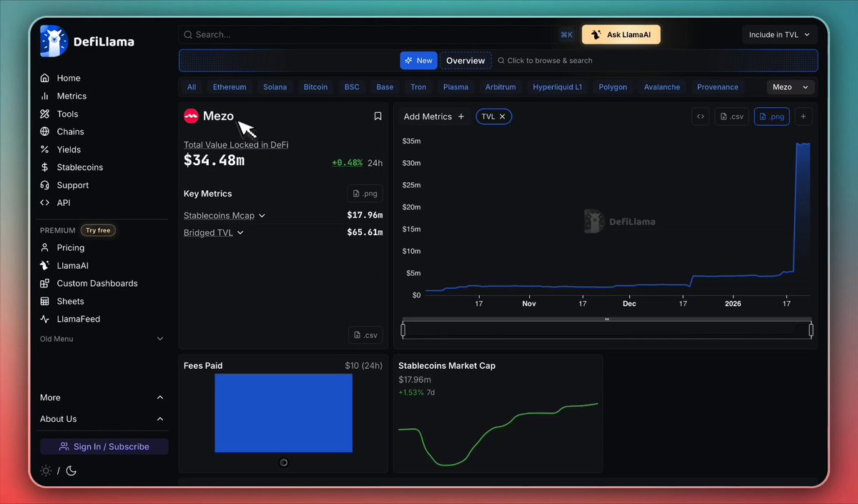The height and width of the screenshot is (504, 858).
Task: Click the New button
Action: (x=418, y=61)
